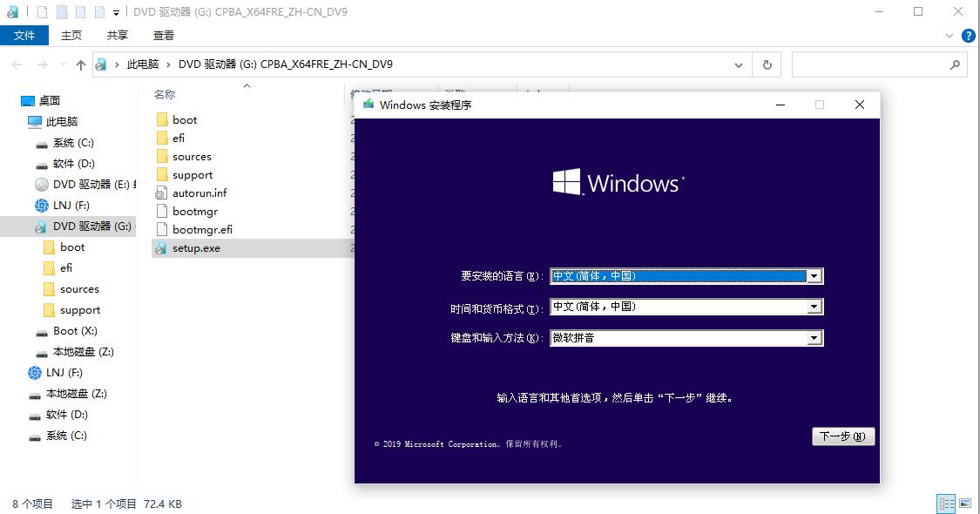
Task: Select the boot folder icon in file list
Action: [162, 119]
